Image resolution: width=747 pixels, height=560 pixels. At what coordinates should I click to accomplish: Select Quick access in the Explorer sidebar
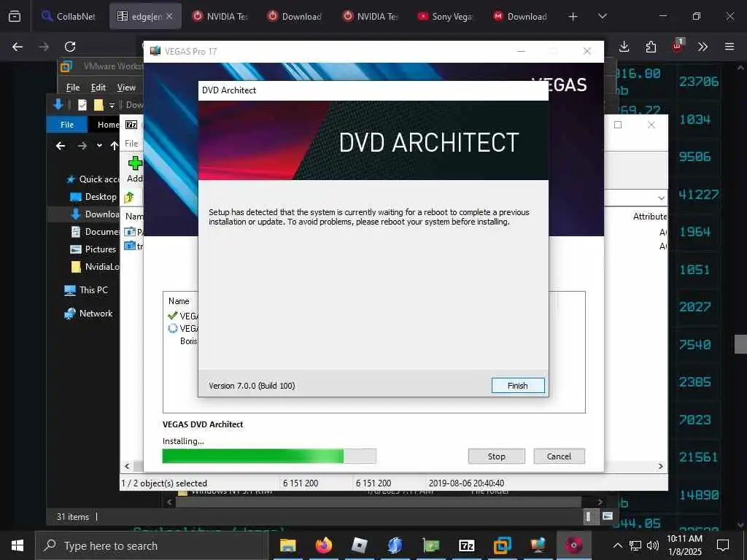[93, 179]
